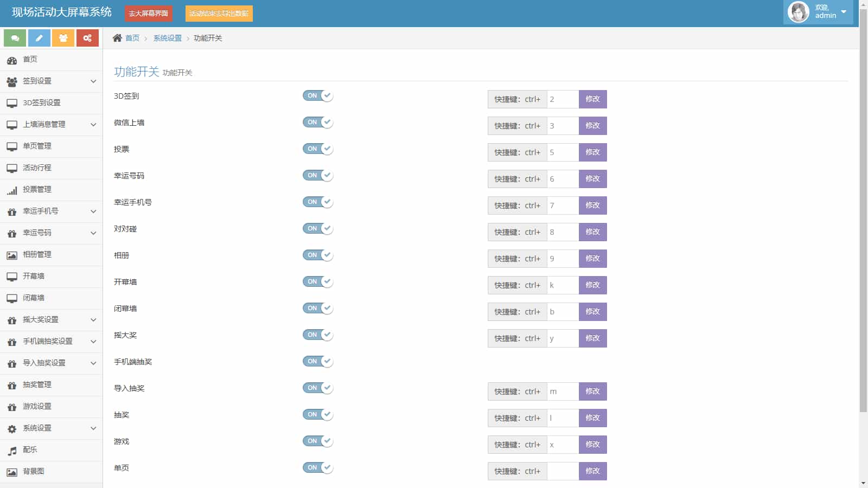This screenshot has height=488, width=868.
Task: Toggle off the 3D签到 switch
Action: tap(318, 96)
